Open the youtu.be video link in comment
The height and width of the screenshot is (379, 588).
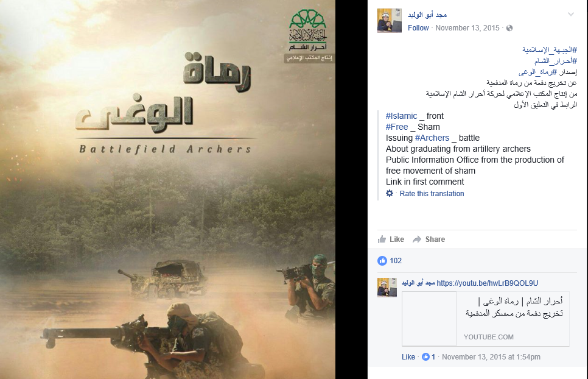click(487, 283)
